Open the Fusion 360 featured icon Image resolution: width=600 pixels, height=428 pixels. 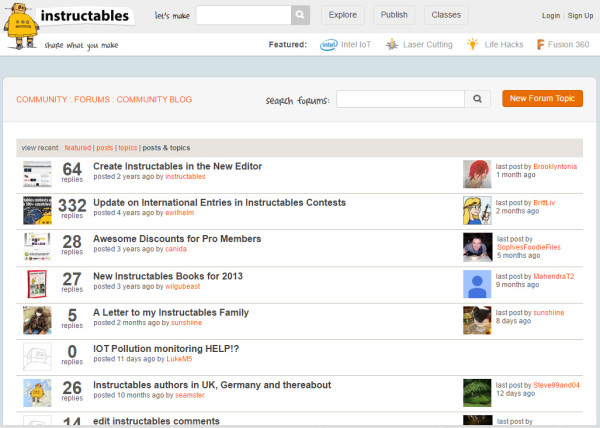(x=540, y=44)
